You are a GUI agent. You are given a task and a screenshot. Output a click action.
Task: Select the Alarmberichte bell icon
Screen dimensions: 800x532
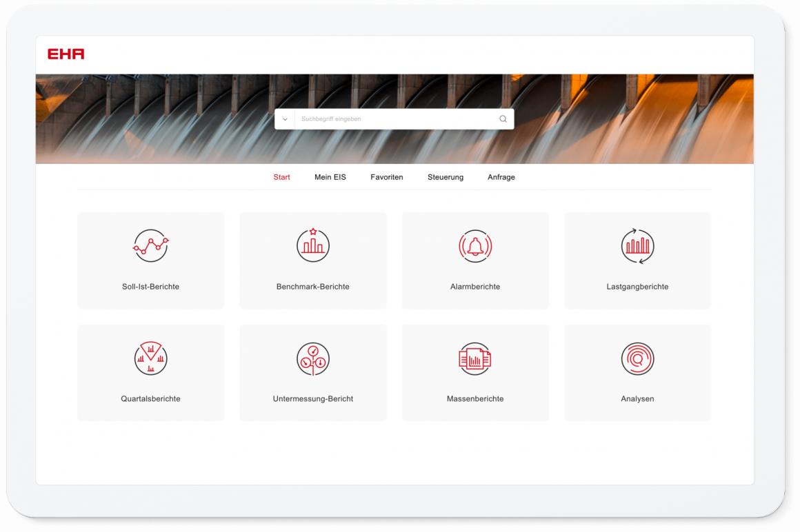coord(475,246)
